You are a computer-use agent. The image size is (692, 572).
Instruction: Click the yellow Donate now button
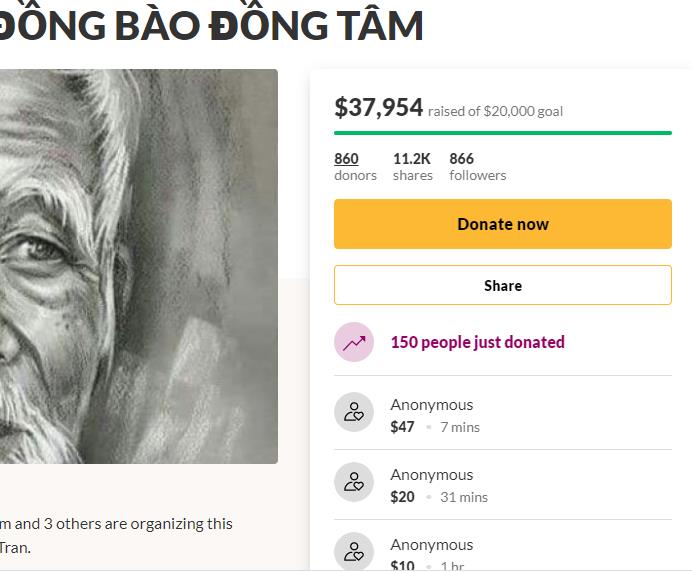coord(502,224)
